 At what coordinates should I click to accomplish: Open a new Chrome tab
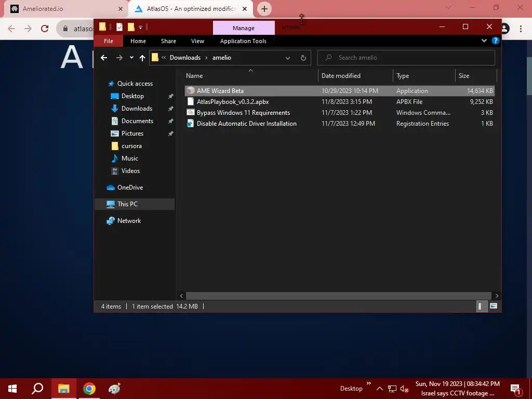click(x=264, y=9)
